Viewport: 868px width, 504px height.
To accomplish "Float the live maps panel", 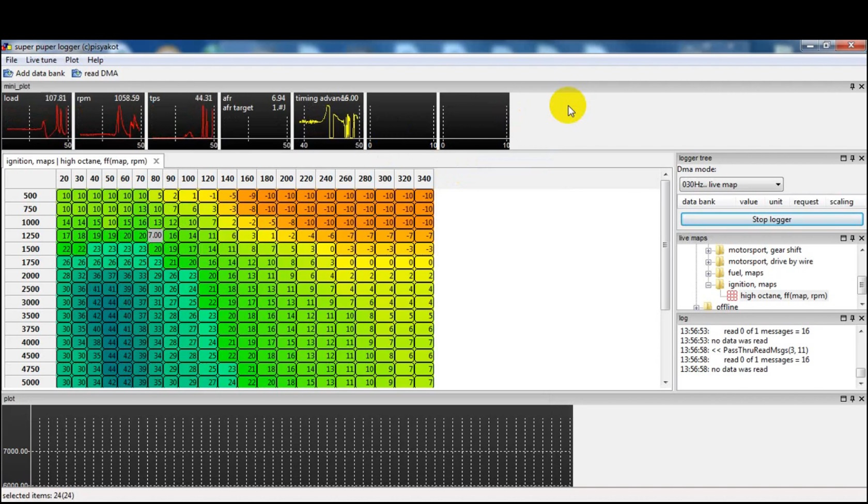I will point(843,238).
